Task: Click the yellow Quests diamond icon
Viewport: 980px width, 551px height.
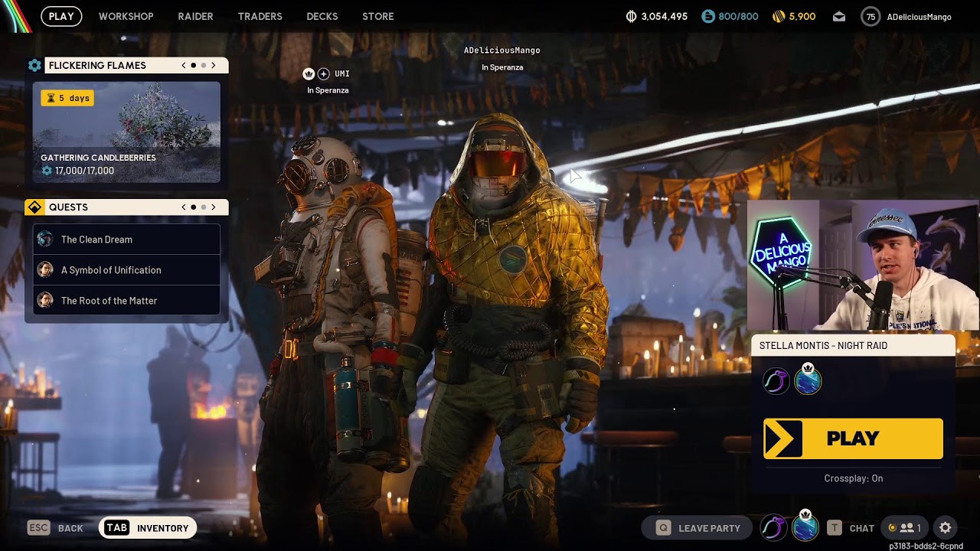Action: pos(34,207)
